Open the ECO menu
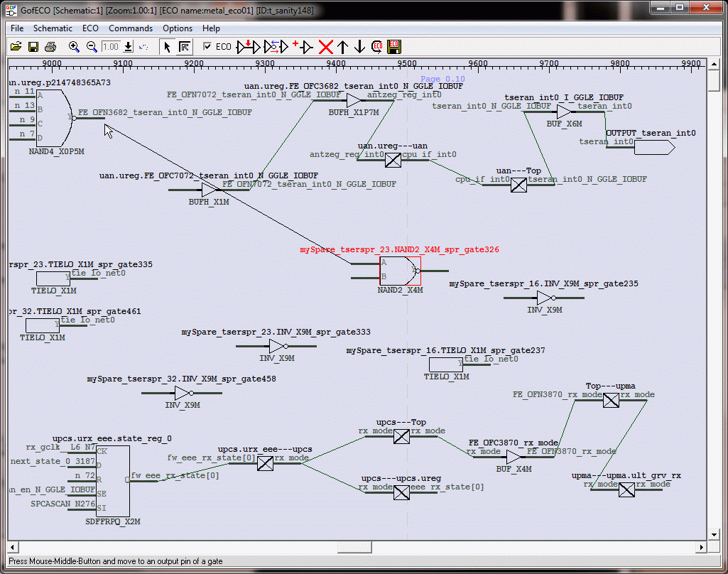This screenshot has width=728, height=574. (x=90, y=28)
